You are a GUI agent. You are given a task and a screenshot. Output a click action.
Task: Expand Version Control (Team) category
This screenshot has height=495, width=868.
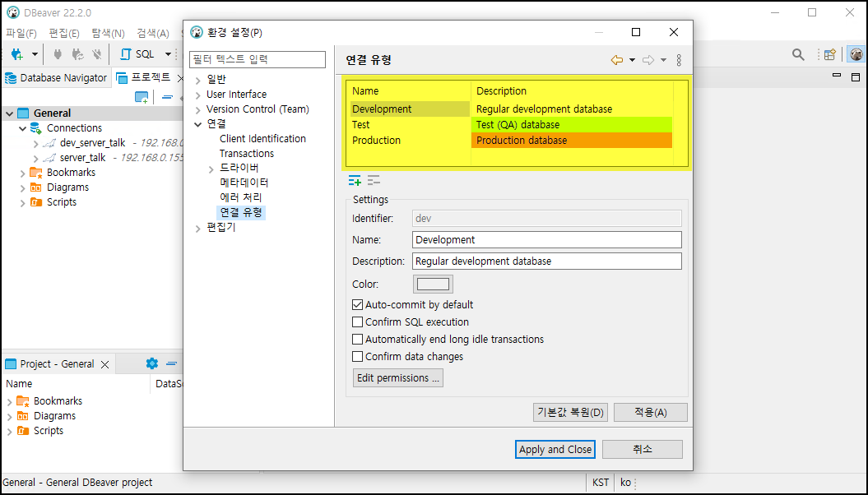(x=197, y=110)
